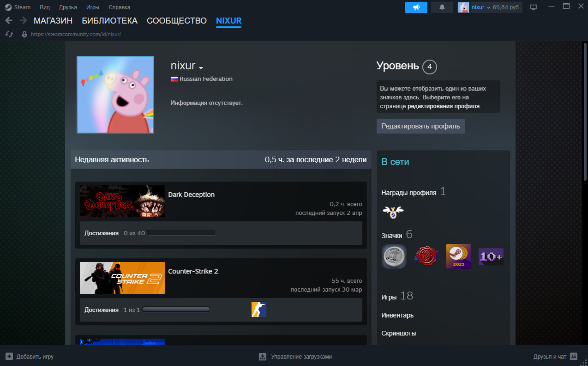588x366 pixels.
Task: Open the silver coin badge
Action: click(394, 256)
